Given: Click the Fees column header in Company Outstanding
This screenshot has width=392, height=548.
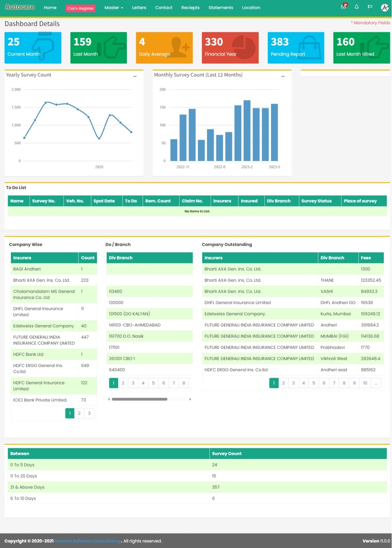Looking at the screenshot, I should tap(371, 258).
